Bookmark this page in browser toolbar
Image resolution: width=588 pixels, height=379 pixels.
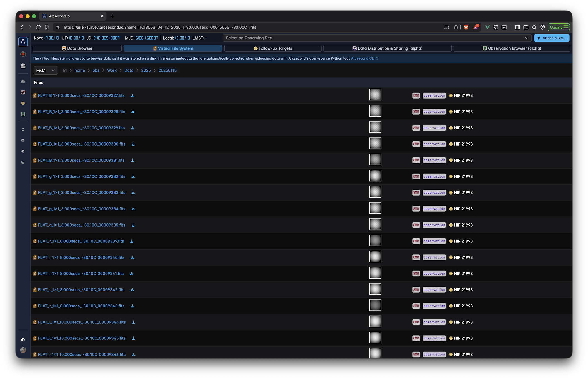(47, 27)
